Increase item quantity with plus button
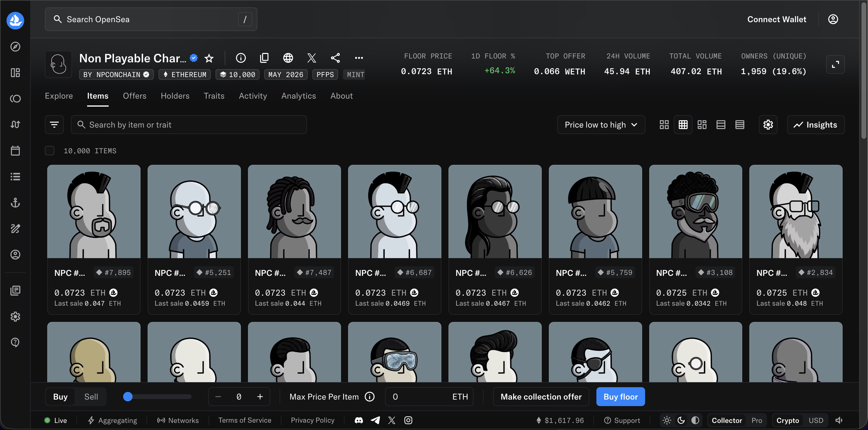The image size is (868, 430). point(260,397)
